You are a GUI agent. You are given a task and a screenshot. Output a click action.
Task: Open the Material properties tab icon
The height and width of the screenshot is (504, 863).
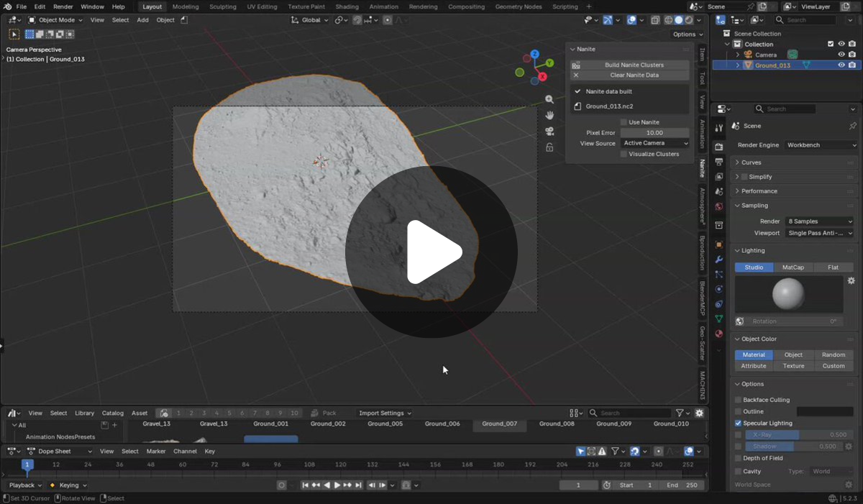pos(718,334)
